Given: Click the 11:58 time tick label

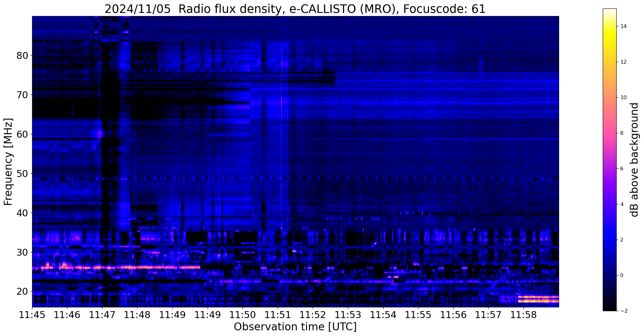Looking at the screenshot, I should [x=524, y=315].
